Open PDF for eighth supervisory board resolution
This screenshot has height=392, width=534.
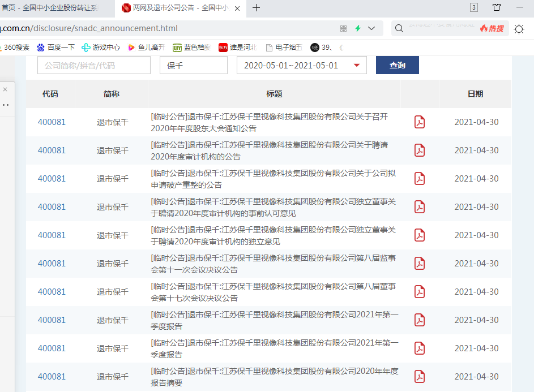point(419,264)
